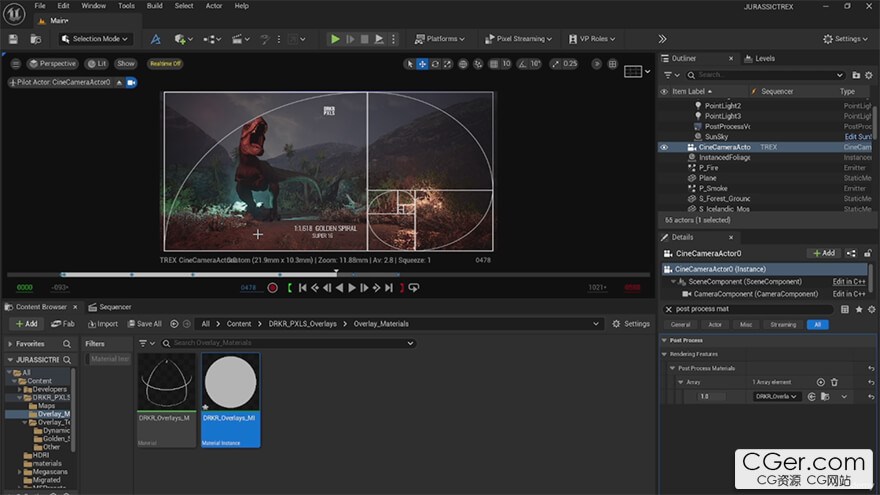Switch to the Sequencer tab
Image resolution: width=880 pixels, height=495 pixels.
[x=110, y=307]
